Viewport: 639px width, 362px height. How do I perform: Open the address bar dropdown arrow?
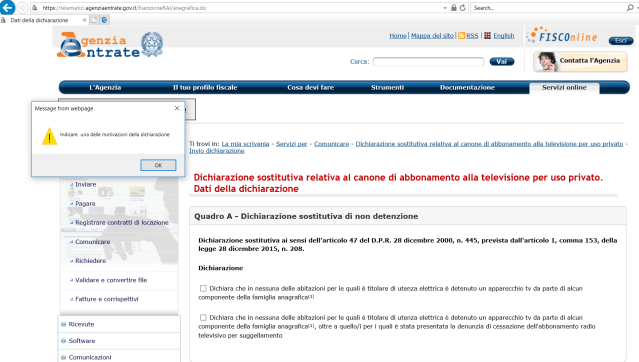(x=445, y=8)
